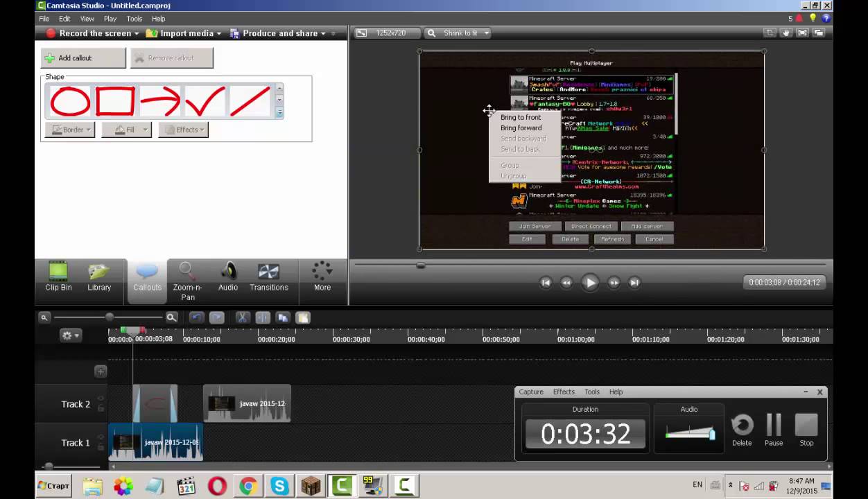Expand the Import media dropdown
The width and height of the screenshot is (868, 499).
point(218,33)
